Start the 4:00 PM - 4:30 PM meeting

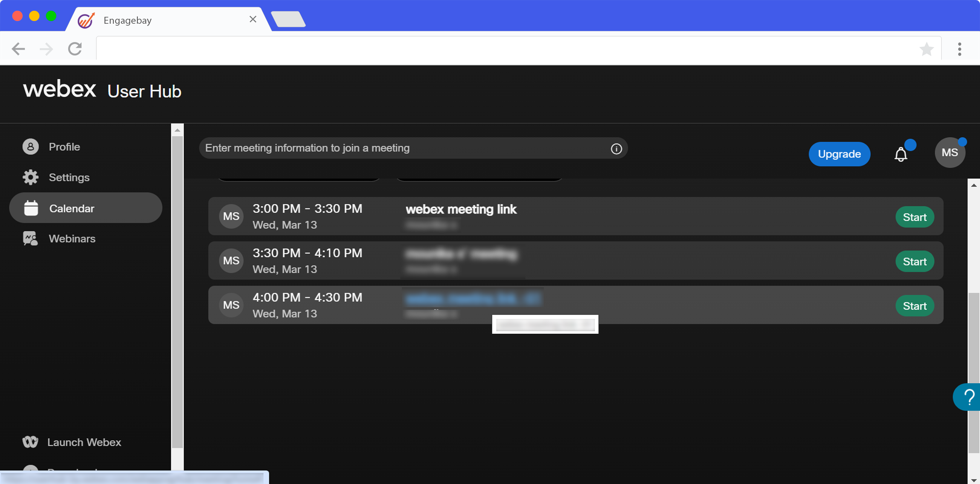pos(915,306)
